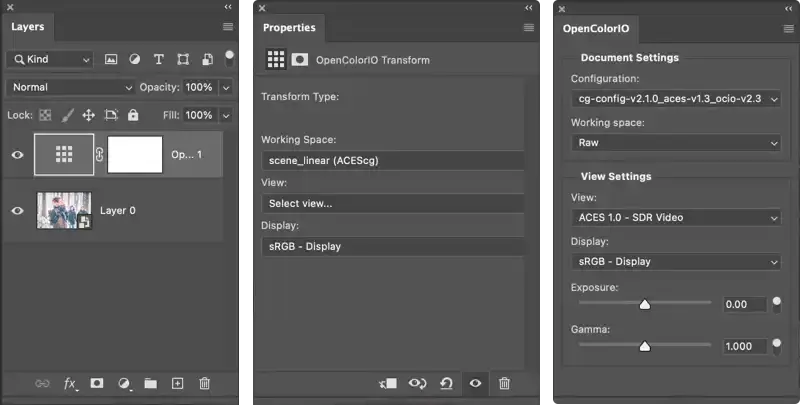Select the OpenColorIO tab

596,29
